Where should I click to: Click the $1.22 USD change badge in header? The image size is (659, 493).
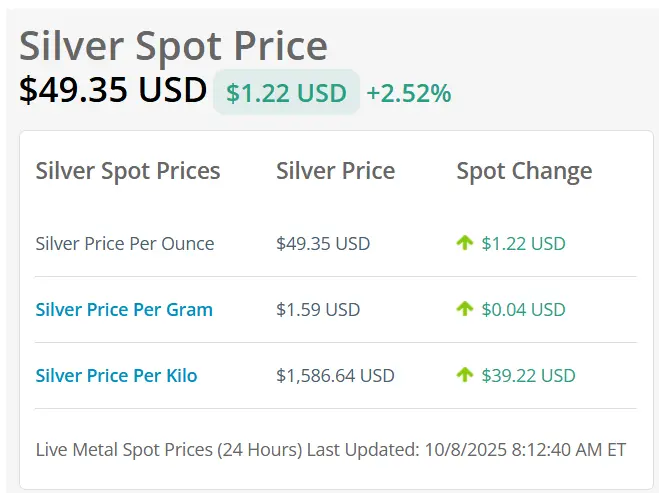(x=286, y=93)
